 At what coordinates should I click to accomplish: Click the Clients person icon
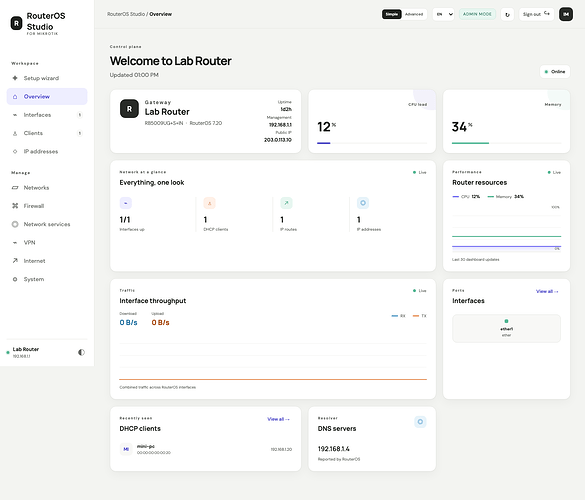point(15,133)
